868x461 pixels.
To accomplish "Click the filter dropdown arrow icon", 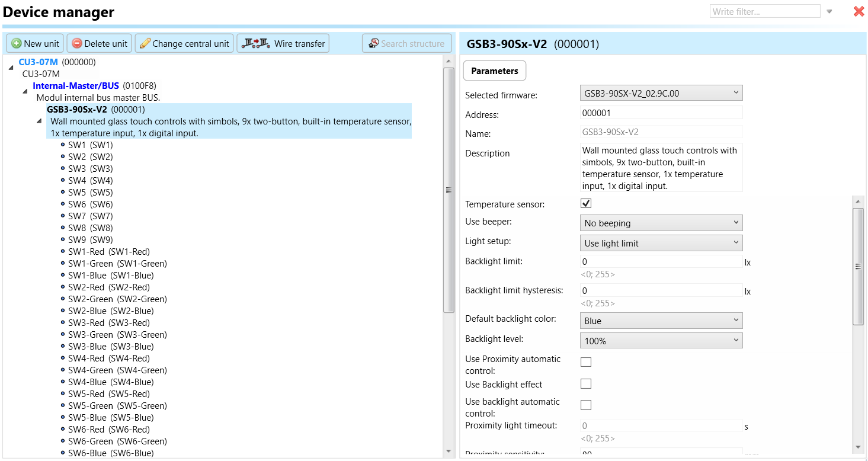I will 829,11.
